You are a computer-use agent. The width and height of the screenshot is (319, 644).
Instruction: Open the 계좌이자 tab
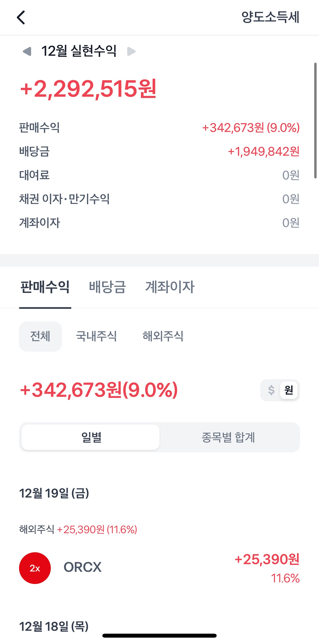170,287
